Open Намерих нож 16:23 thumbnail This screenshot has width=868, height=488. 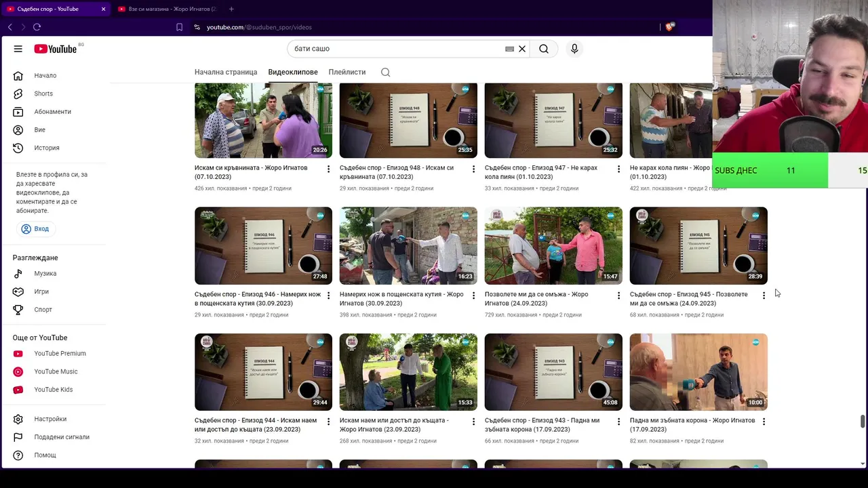408,245
